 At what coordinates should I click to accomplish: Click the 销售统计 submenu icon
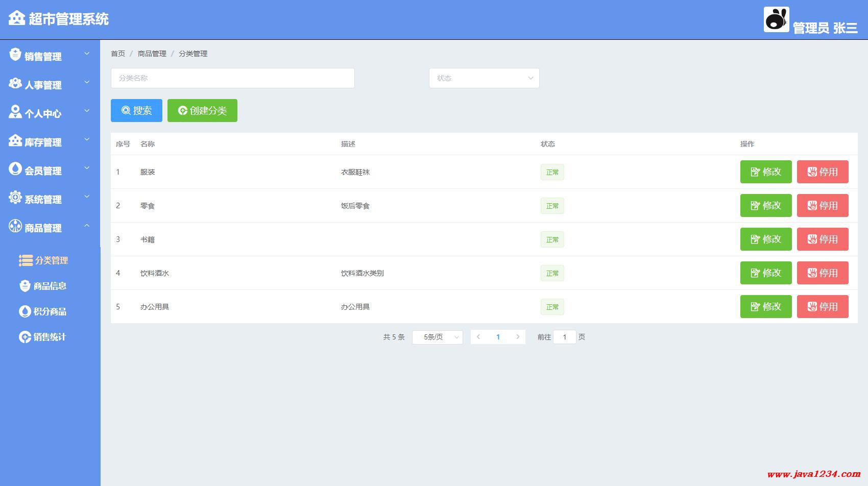coord(25,337)
